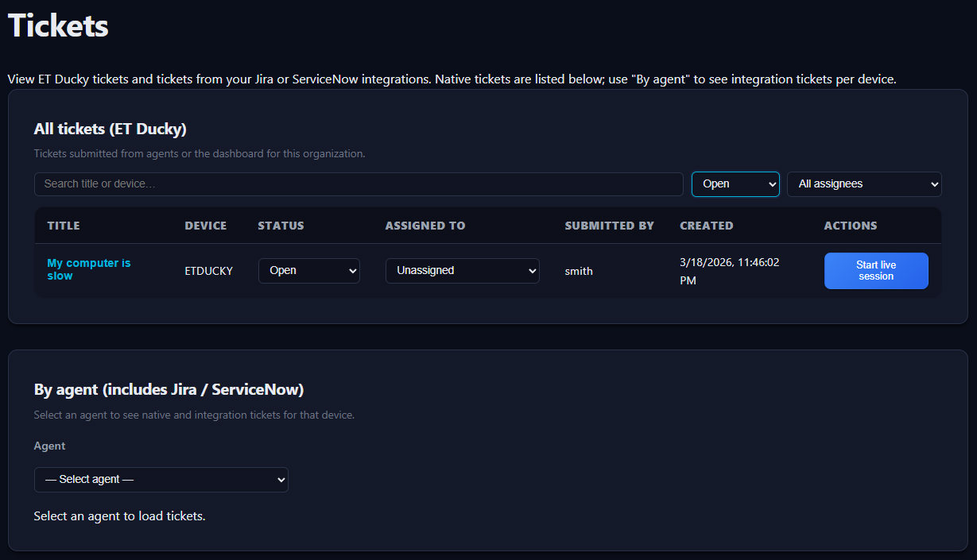Open the 'All assignees' filter dropdown
Screen dimensions: 977x560
[x=863, y=183]
